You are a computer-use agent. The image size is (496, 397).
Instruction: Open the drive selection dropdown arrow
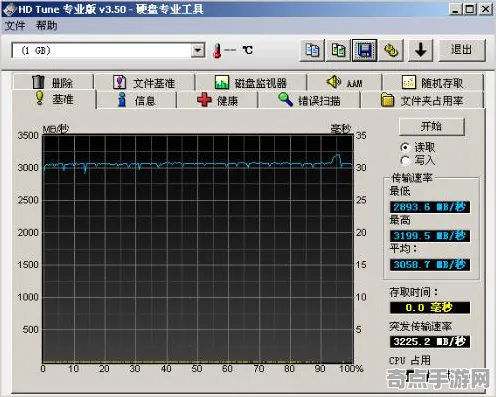coord(198,51)
